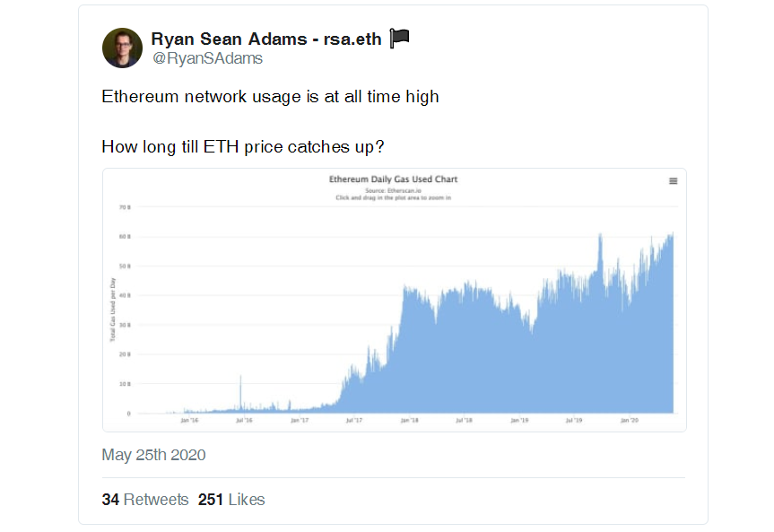Click the zoom instructions text on chart
Screen dimensions: 774x532
point(393,198)
